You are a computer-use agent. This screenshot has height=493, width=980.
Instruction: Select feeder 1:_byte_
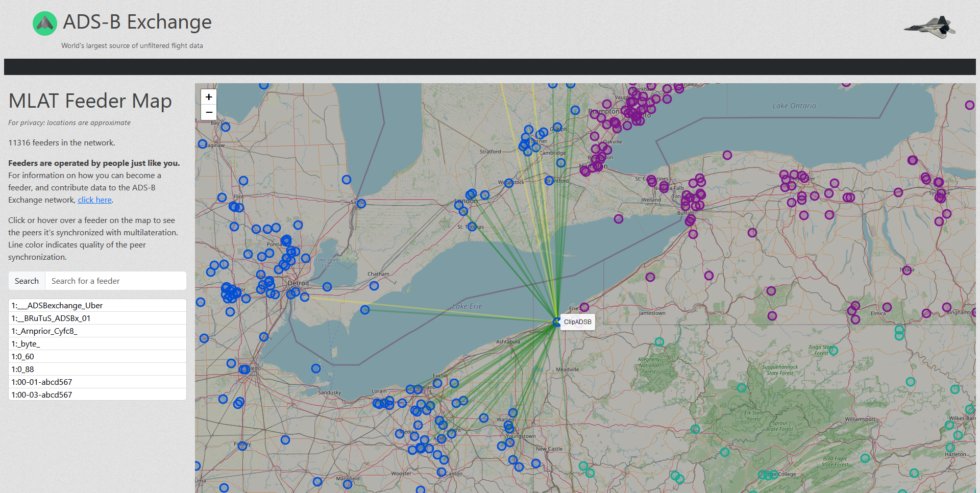[97, 344]
